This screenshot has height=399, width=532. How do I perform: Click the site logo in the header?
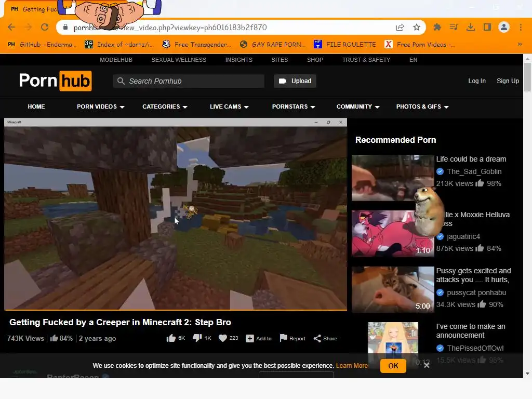click(x=55, y=81)
